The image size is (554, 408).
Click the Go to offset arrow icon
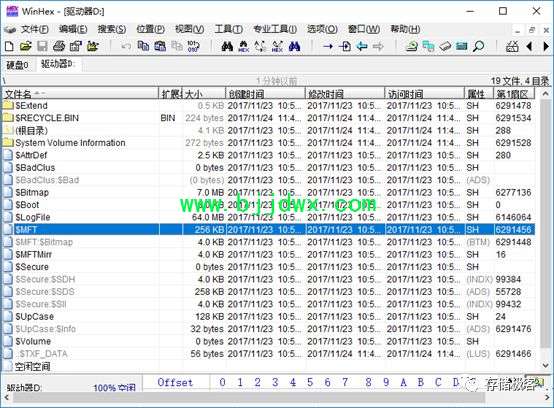click(328, 46)
